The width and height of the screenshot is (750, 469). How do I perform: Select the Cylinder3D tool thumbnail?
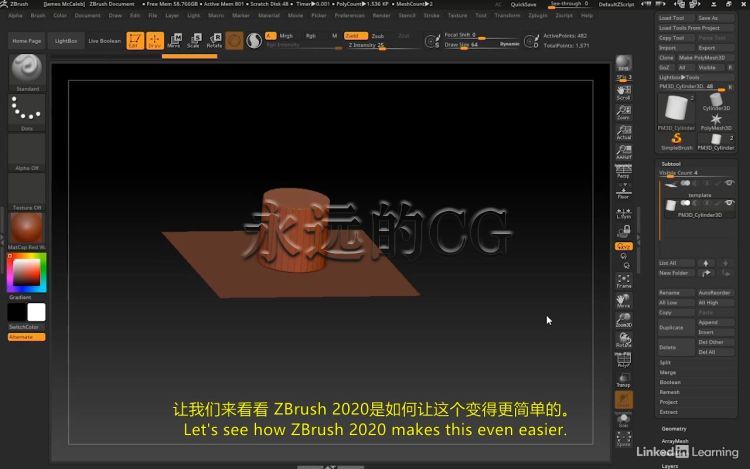[x=716, y=102]
